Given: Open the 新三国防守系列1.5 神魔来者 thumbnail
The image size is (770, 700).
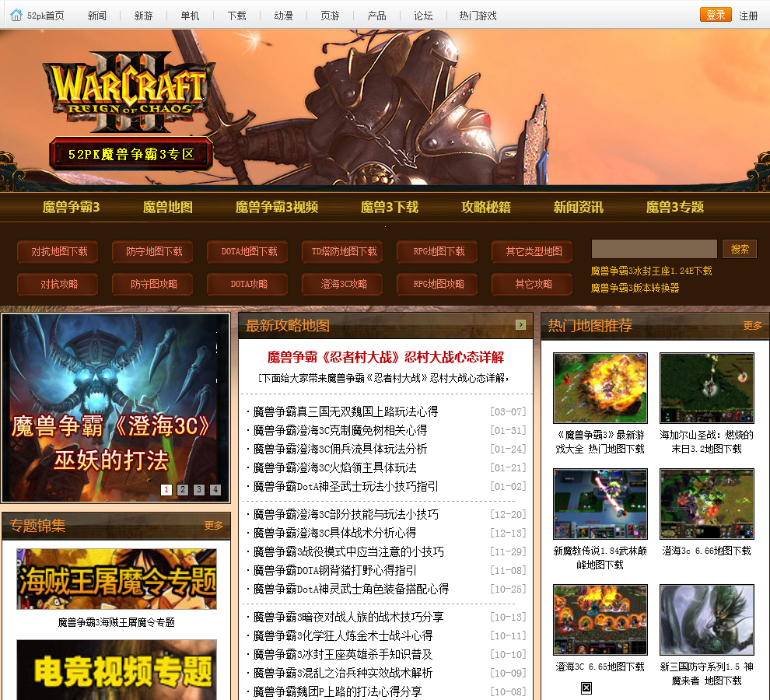Looking at the screenshot, I should click(x=707, y=619).
